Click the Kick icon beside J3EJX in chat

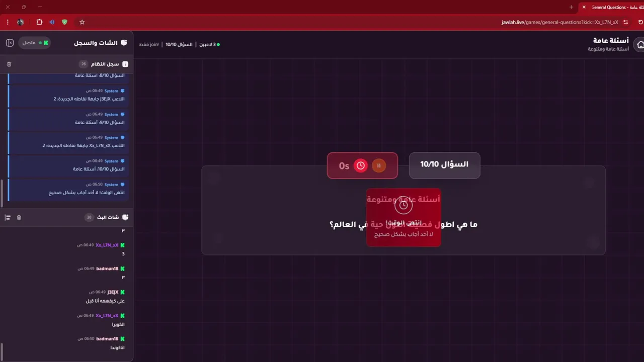123,292
